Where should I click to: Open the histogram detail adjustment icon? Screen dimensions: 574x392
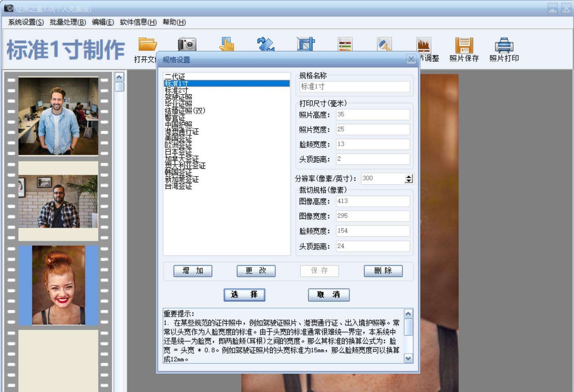424,44
